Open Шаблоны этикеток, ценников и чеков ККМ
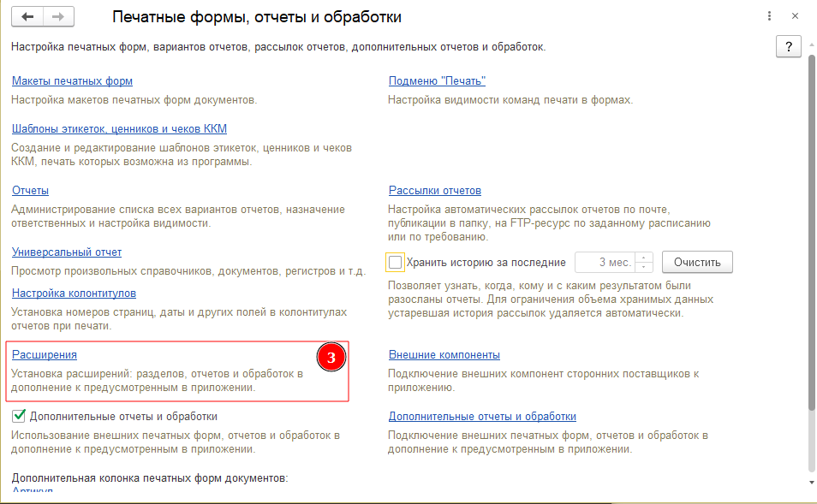Image resolution: width=817 pixels, height=504 pixels. tap(119, 129)
